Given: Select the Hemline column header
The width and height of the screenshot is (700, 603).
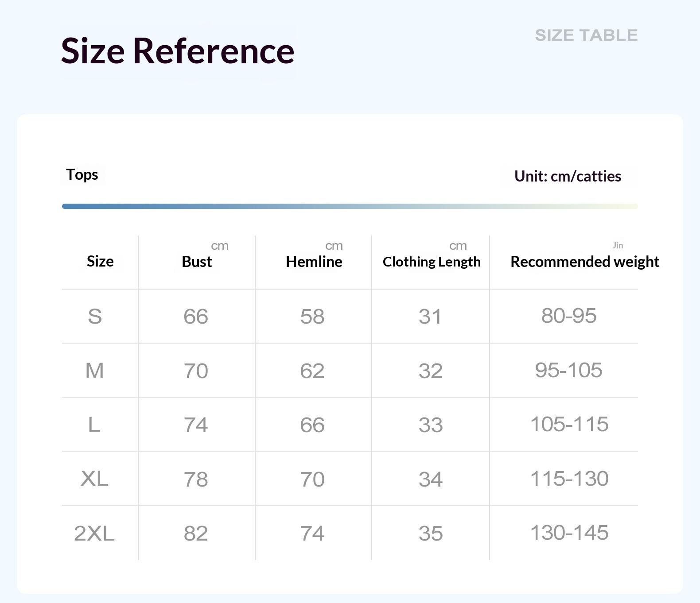Looking at the screenshot, I should pos(314,262).
